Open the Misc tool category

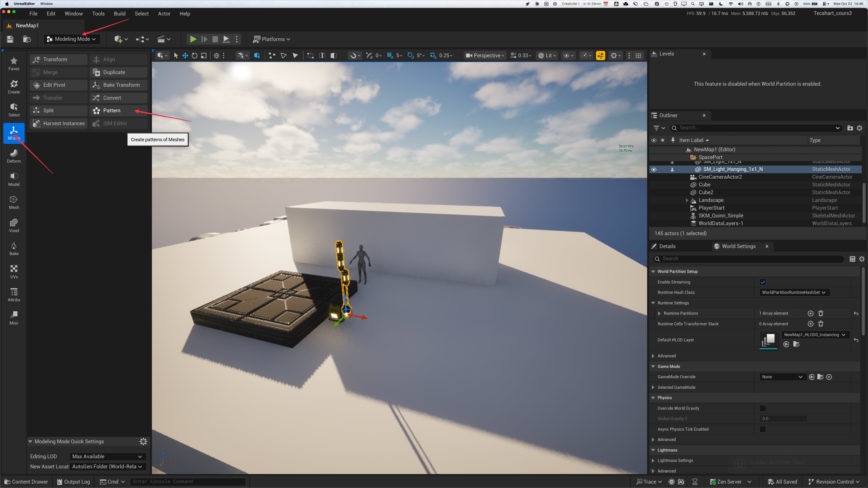click(x=14, y=318)
